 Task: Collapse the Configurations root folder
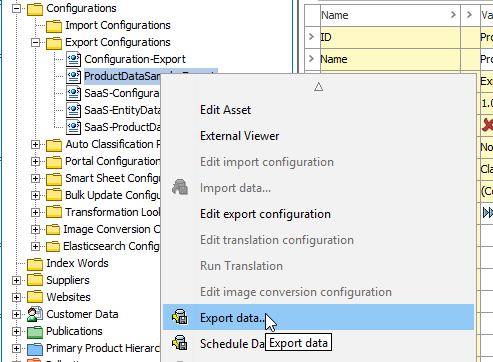coord(16,8)
